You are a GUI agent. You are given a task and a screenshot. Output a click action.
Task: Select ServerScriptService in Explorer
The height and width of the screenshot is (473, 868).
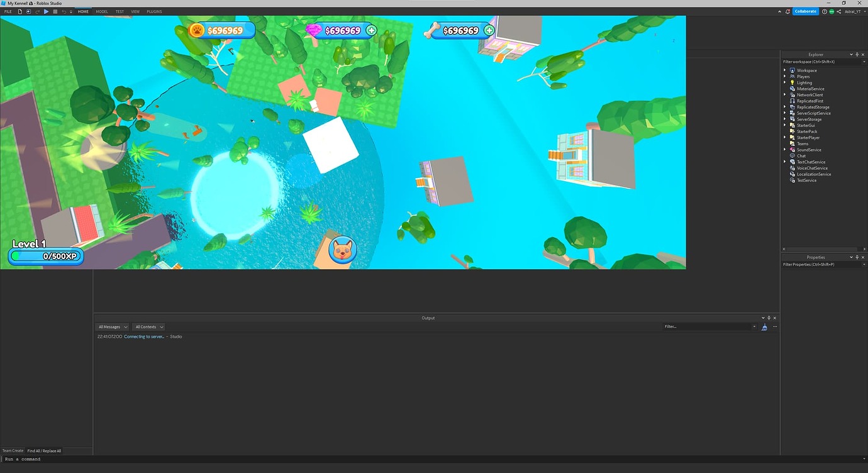(x=814, y=113)
